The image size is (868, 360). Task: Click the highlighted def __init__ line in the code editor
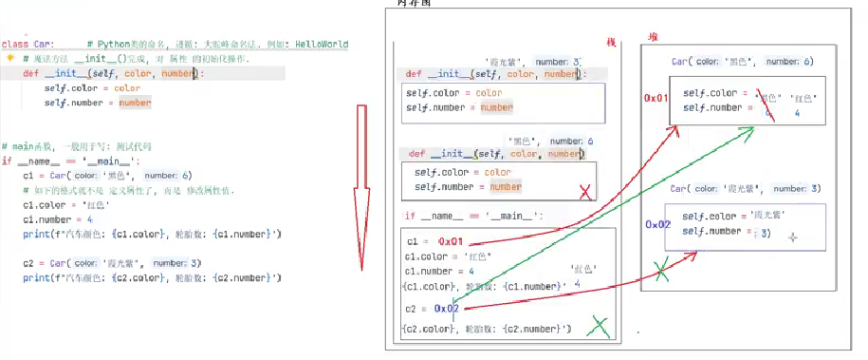[114, 73]
